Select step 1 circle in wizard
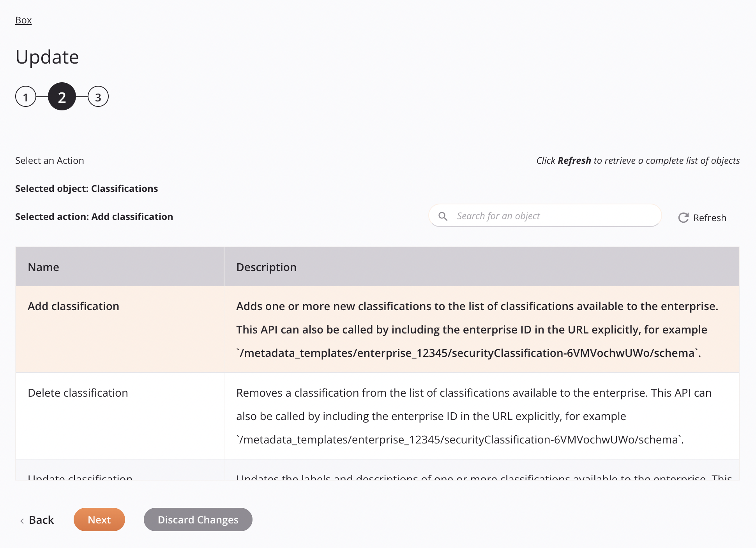 click(x=26, y=97)
